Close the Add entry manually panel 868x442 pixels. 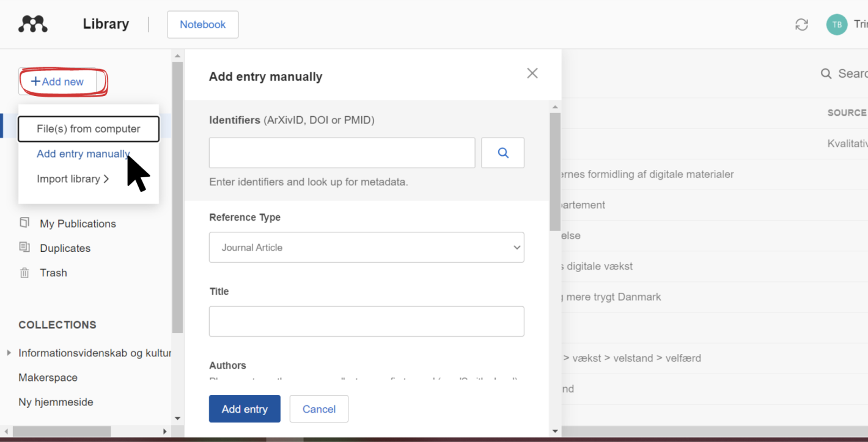click(x=532, y=73)
